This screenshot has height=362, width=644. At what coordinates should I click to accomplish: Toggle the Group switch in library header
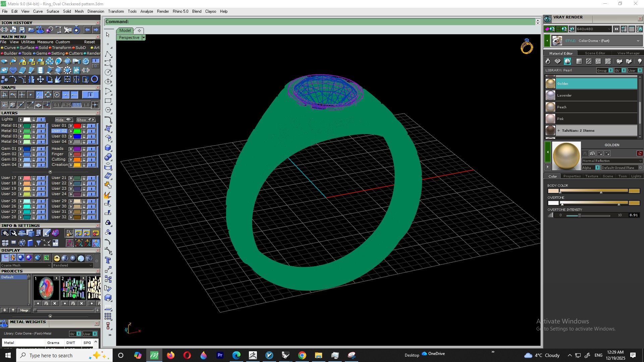tap(610, 70)
